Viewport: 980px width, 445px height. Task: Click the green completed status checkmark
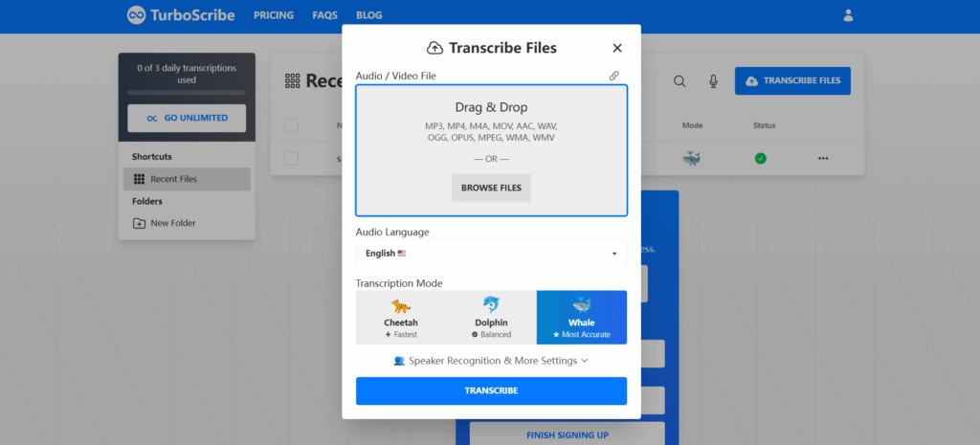coord(760,159)
